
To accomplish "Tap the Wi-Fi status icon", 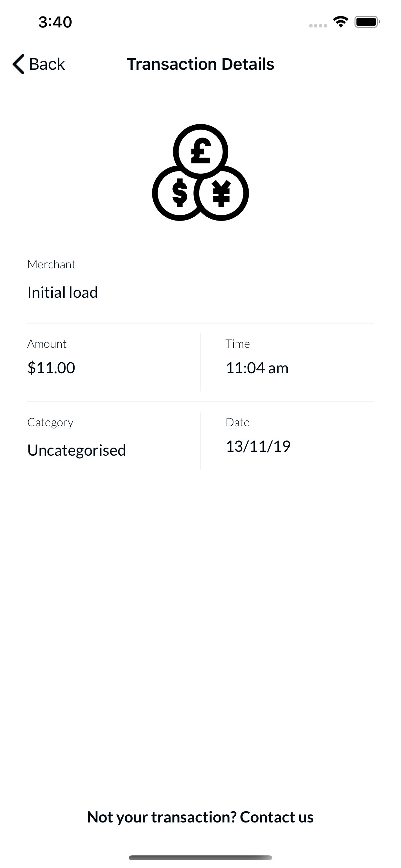I will 341,22.
